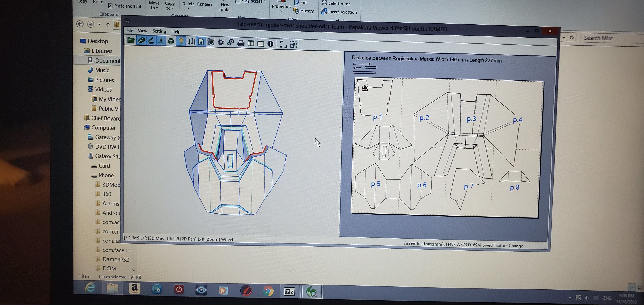
Task: Click the Explorer forward arrow button
Action: point(90,24)
